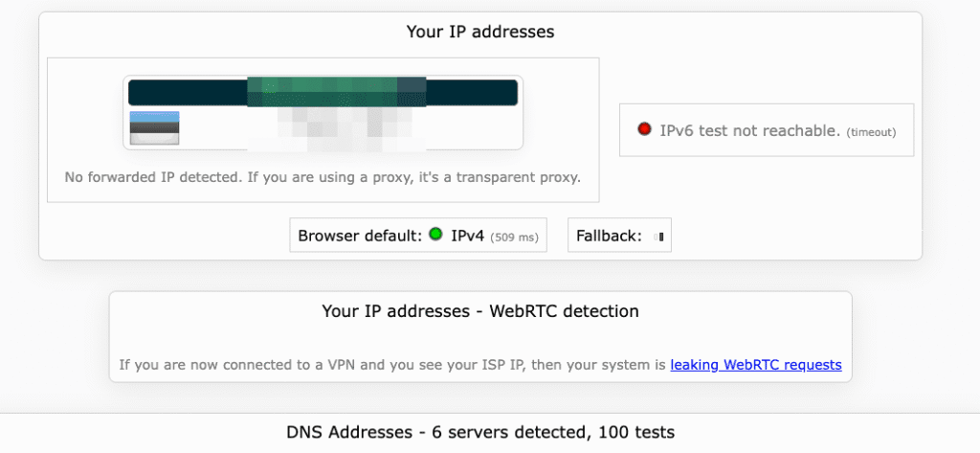Screen dimensions: 980x453
Task: Click the DNS Addresses heading
Action: tap(350, 433)
